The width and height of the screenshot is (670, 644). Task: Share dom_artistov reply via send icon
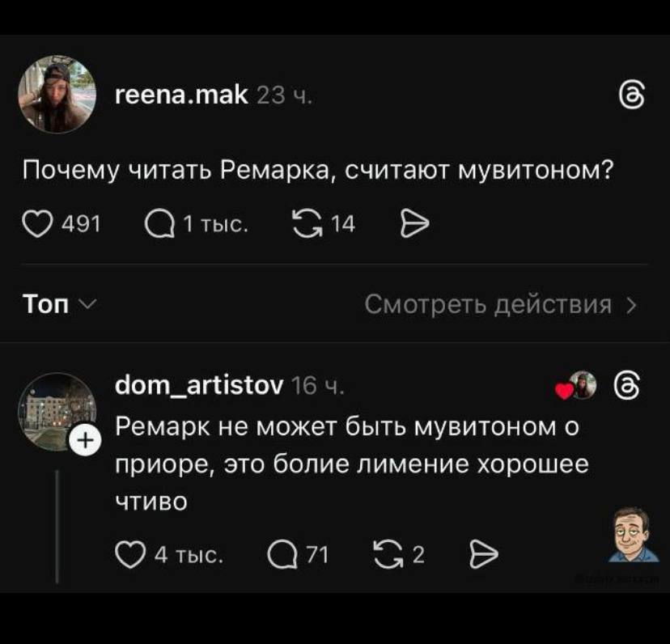(x=481, y=553)
